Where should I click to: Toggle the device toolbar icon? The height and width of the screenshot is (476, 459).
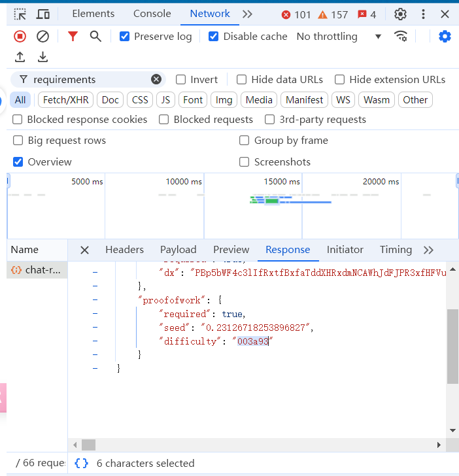tap(43, 14)
